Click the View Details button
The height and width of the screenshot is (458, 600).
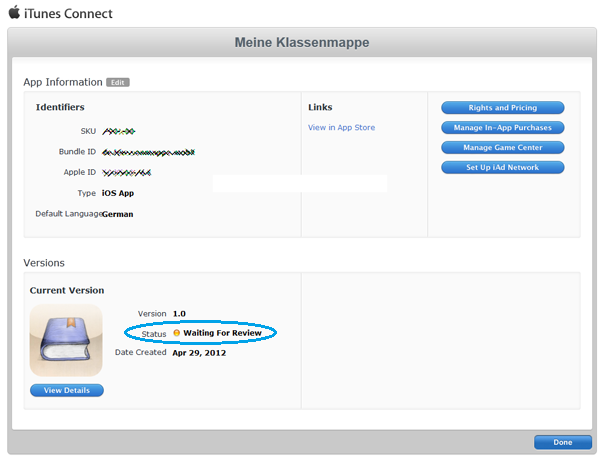point(66,390)
